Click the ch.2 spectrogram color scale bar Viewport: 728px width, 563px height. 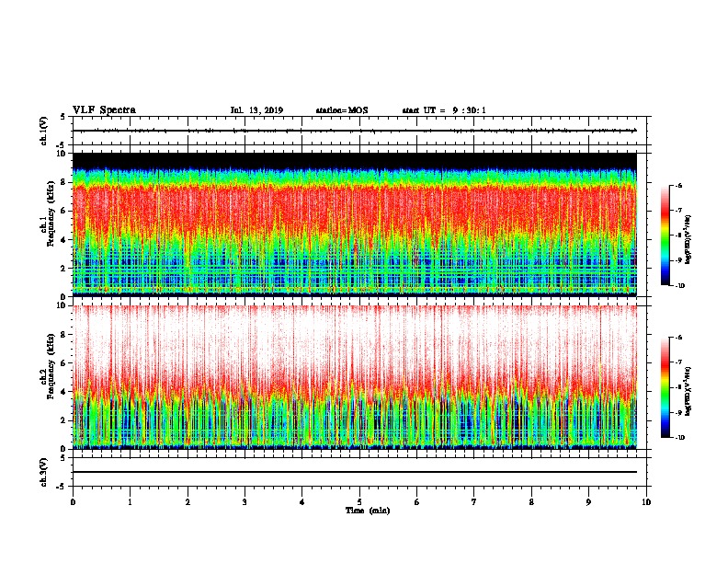[x=665, y=387]
